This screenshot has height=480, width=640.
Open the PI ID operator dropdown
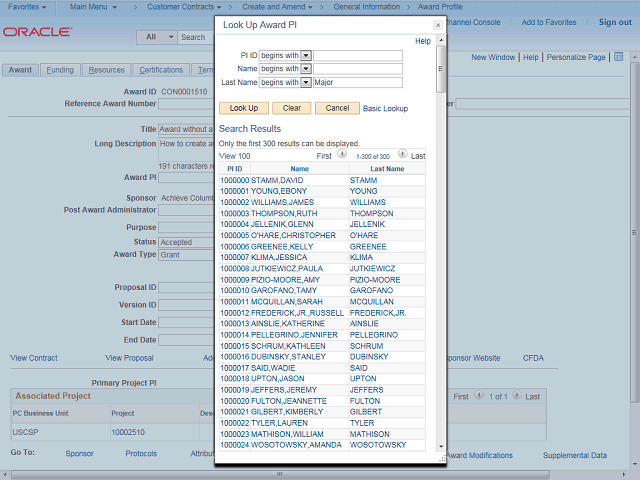[x=306, y=56]
